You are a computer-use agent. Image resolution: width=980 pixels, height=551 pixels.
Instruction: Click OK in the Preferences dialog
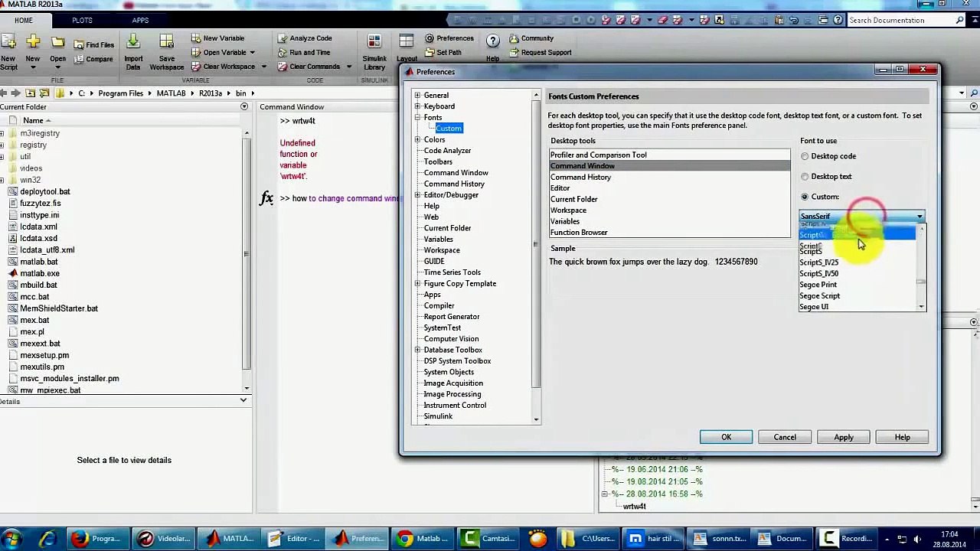pos(726,437)
